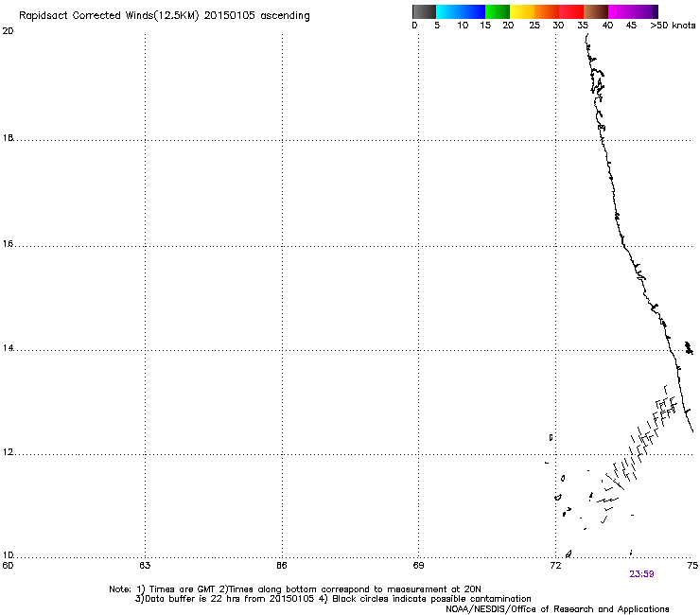Viewport: 700px width, 615px height.
Task: Click the '>50 knots' legend label
Action: 673,26
